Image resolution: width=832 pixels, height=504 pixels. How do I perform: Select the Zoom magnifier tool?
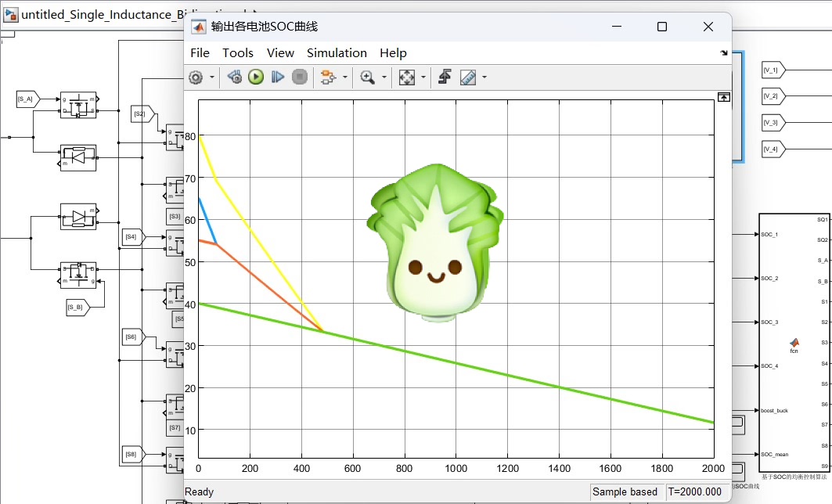tap(367, 77)
